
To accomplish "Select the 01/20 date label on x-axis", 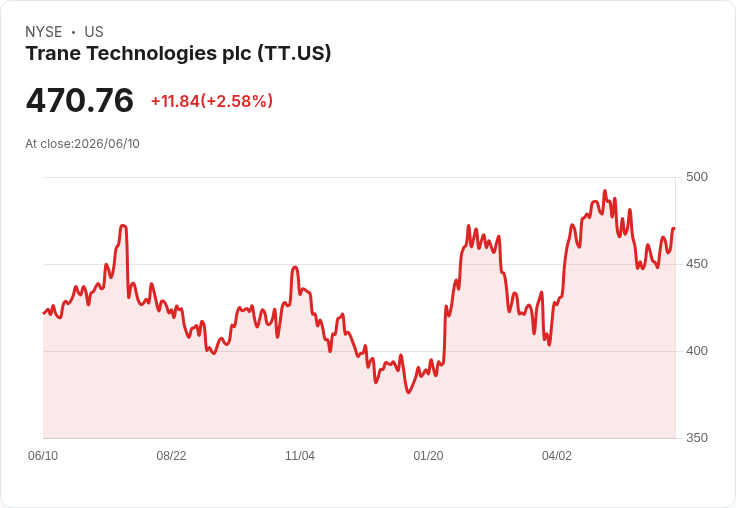I will coord(428,455).
